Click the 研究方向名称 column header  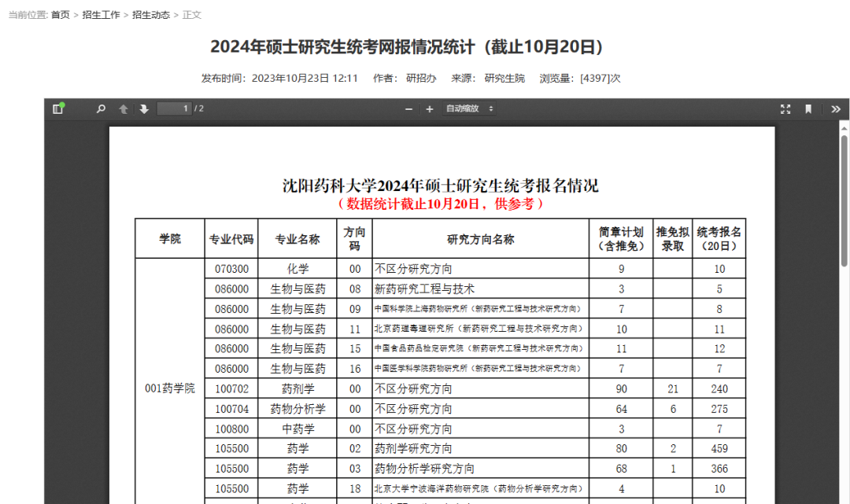coord(480,239)
